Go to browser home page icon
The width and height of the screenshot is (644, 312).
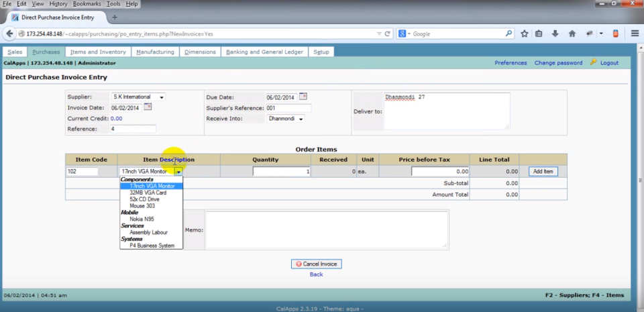pos(572,34)
